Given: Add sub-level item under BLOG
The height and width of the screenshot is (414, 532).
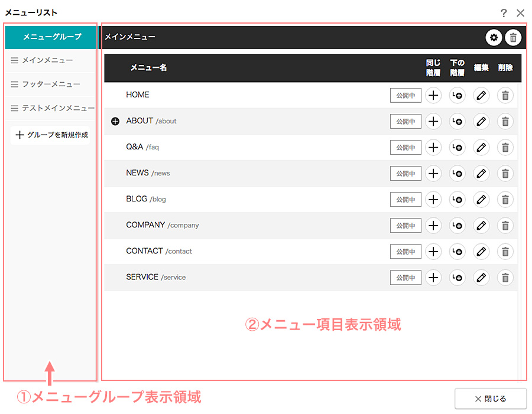Looking at the screenshot, I should pos(458,200).
